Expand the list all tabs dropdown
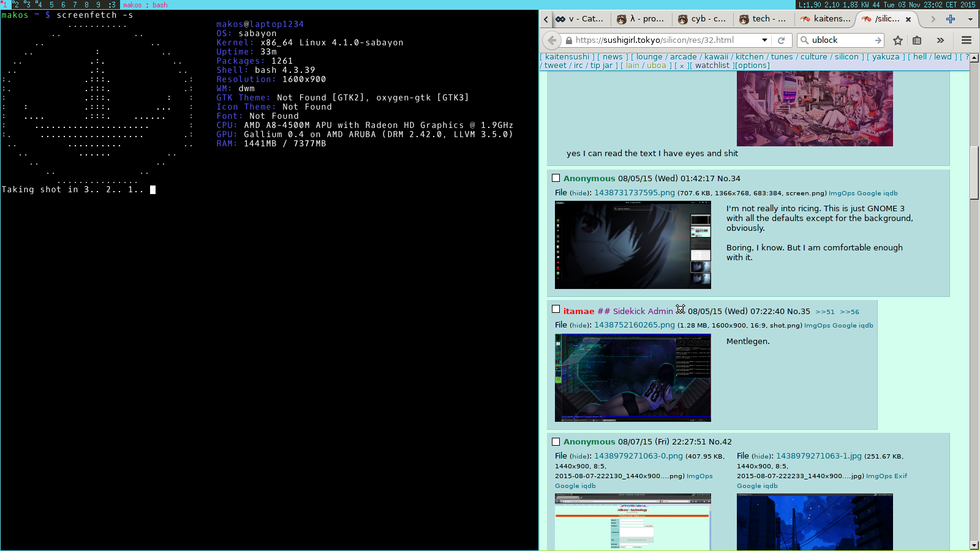Screen dimensions: 980x551 click(x=970, y=19)
